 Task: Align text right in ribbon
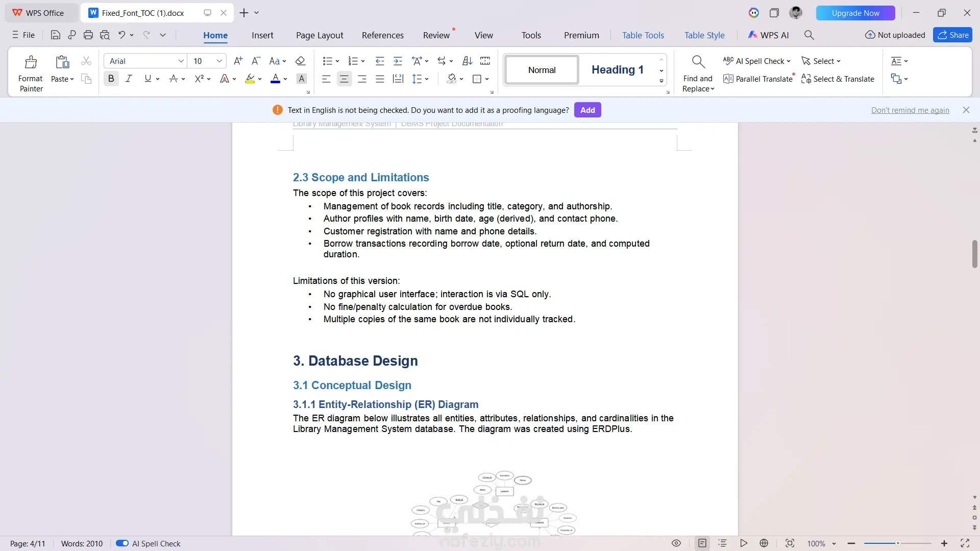[362, 79]
